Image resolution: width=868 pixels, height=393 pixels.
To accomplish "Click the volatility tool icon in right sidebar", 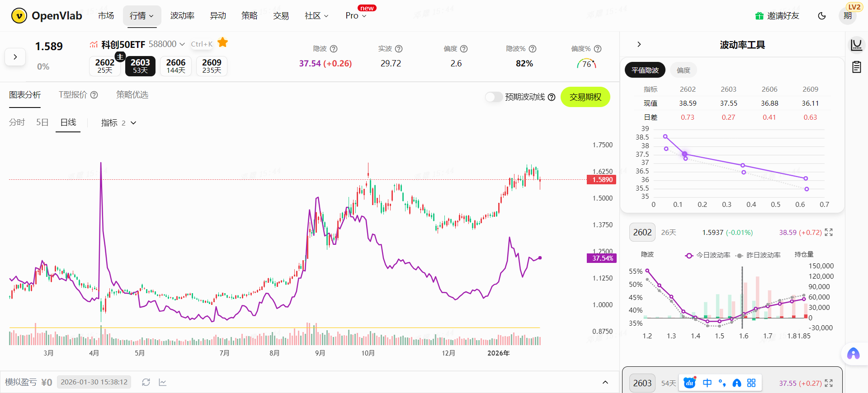I will (x=856, y=45).
